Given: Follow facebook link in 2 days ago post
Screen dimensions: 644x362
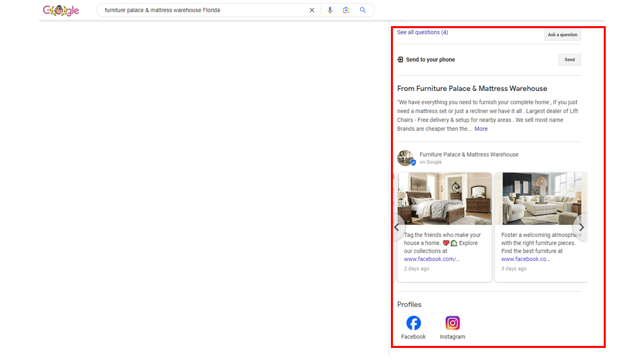Looking at the screenshot, I should coord(432,259).
